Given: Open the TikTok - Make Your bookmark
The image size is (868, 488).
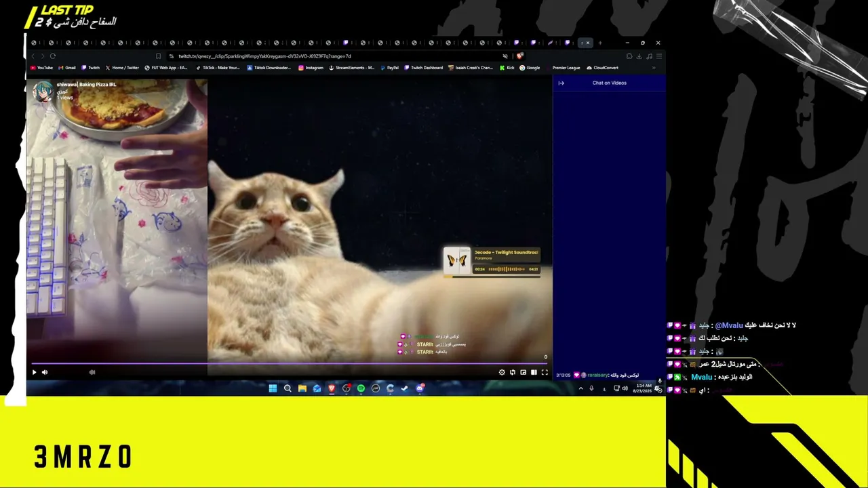Looking at the screenshot, I should pos(218,68).
